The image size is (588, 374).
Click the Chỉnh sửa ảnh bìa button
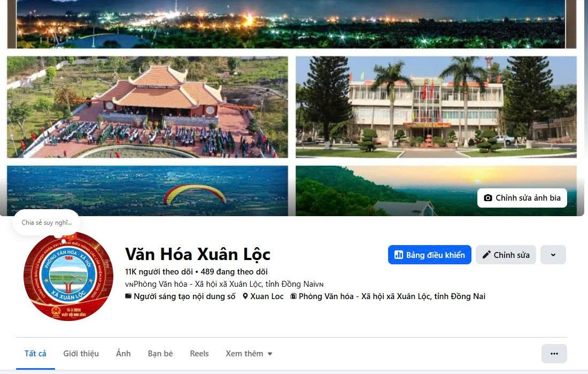tap(522, 198)
